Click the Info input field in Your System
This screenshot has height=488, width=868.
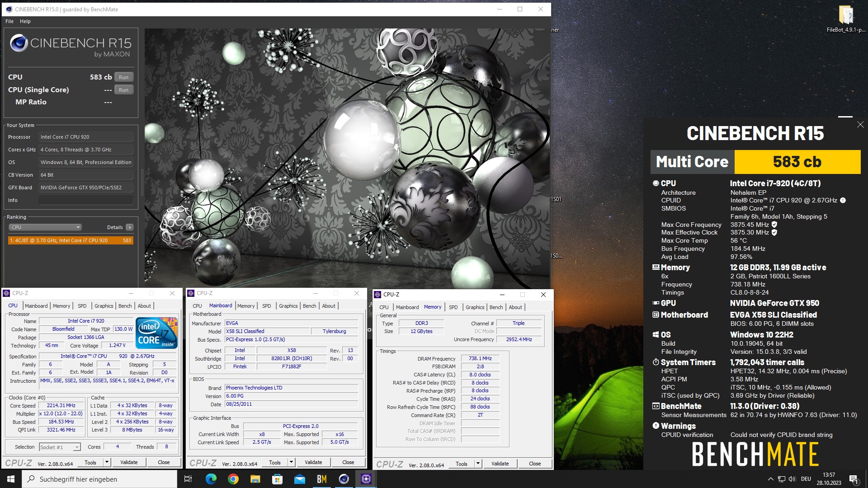(x=86, y=200)
